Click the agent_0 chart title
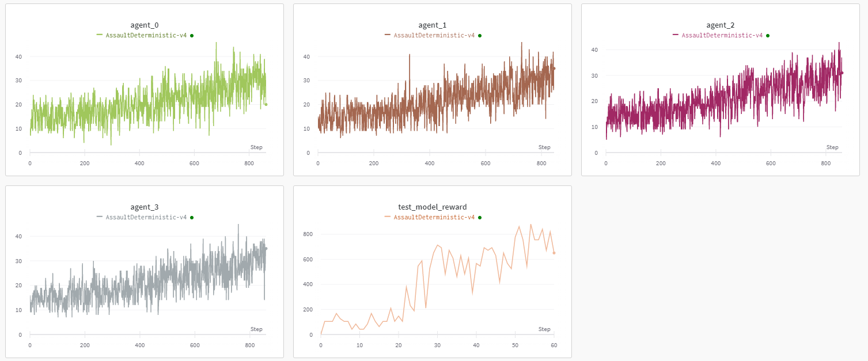Screen dimensions: 868x361 145,25
